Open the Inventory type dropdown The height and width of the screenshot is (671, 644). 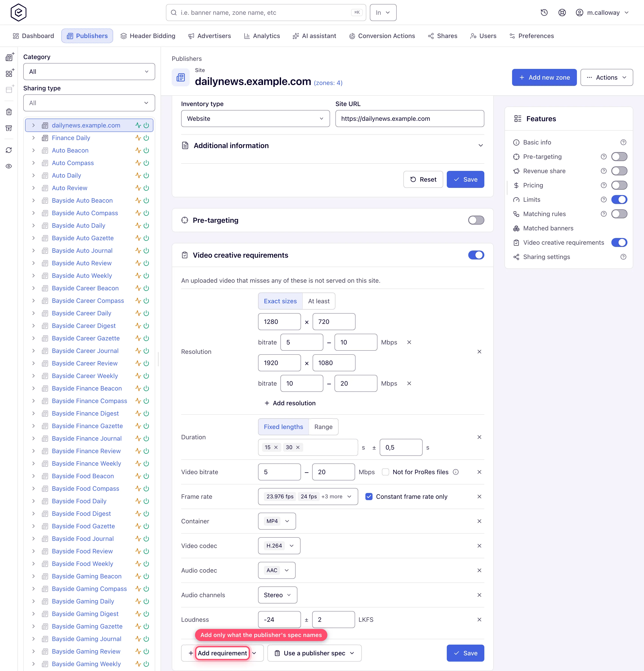pyautogui.click(x=255, y=119)
